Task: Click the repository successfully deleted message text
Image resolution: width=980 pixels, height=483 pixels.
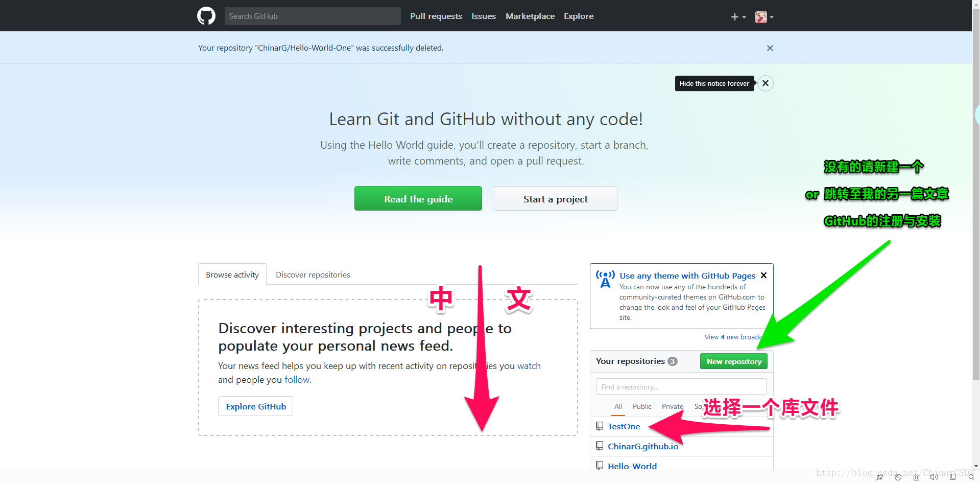Action: (x=321, y=48)
